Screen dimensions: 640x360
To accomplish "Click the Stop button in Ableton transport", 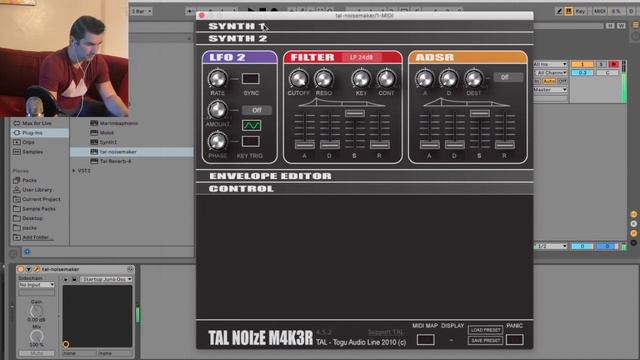I will coord(262,11).
